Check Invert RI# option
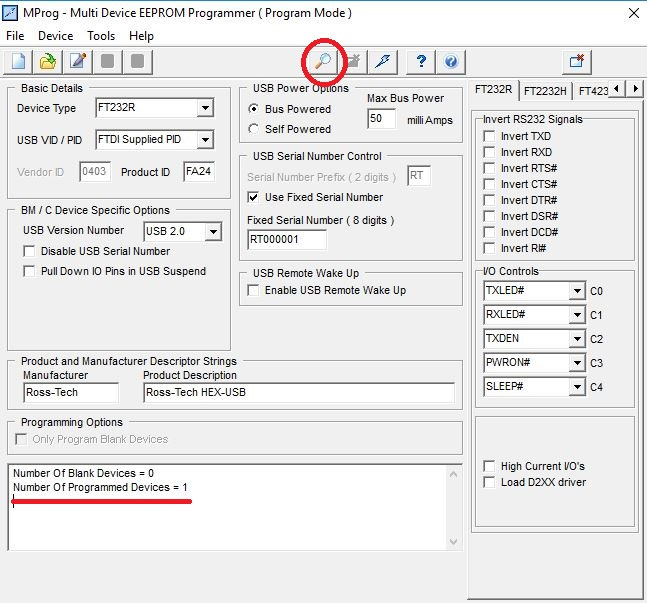Screen dimensions: 647x603 pyautogui.click(x=489, y=248)
